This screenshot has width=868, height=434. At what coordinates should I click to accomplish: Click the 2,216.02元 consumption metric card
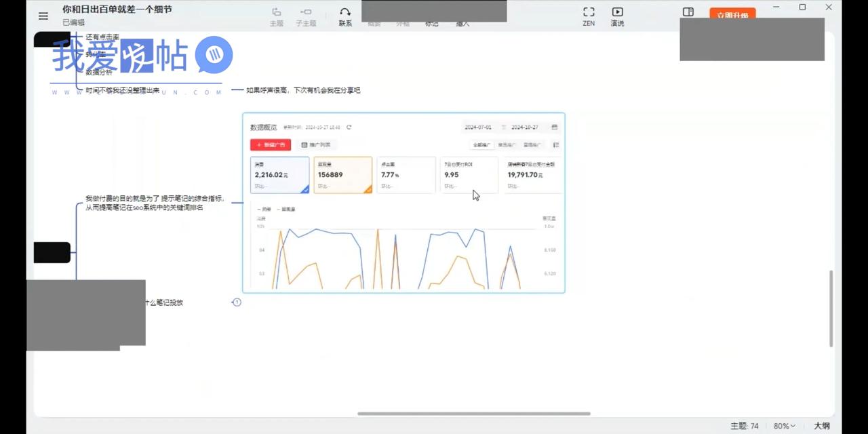[279, 175]
